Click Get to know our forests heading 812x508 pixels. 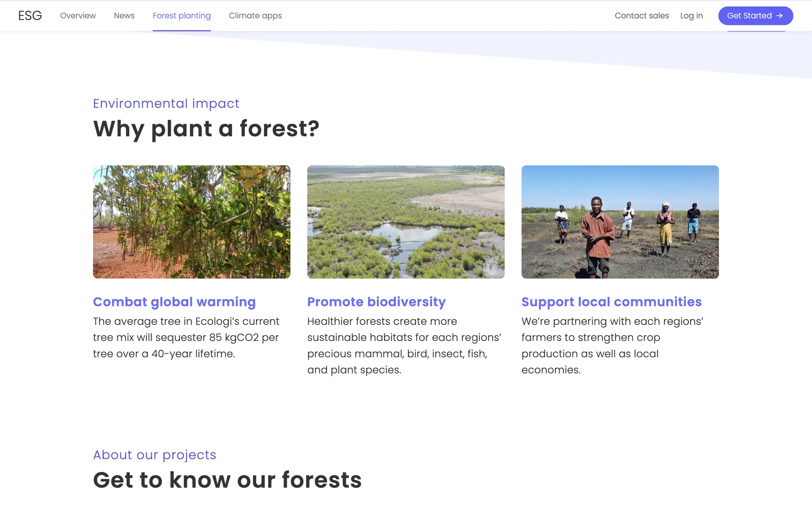227,480
